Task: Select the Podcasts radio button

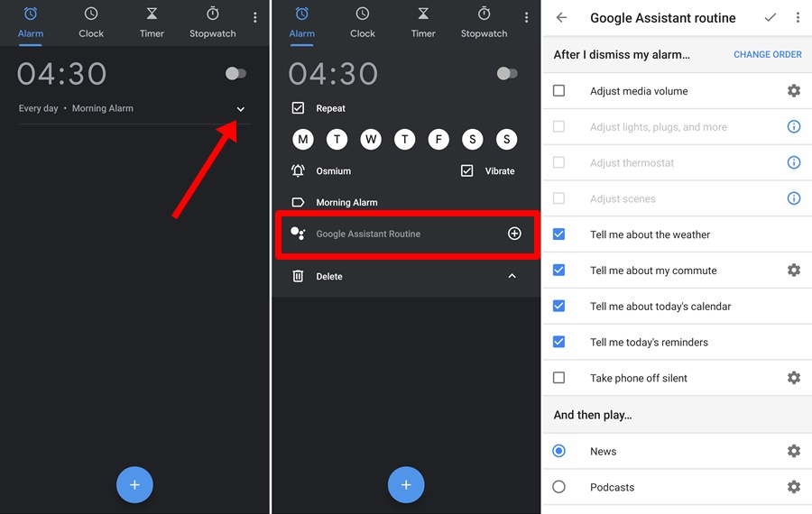Action: tap(558, 487)
